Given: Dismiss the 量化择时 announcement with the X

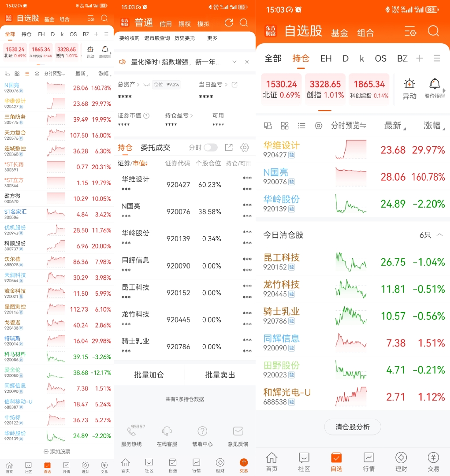Looking at the screenshot, I should click(x=247, y=62).
